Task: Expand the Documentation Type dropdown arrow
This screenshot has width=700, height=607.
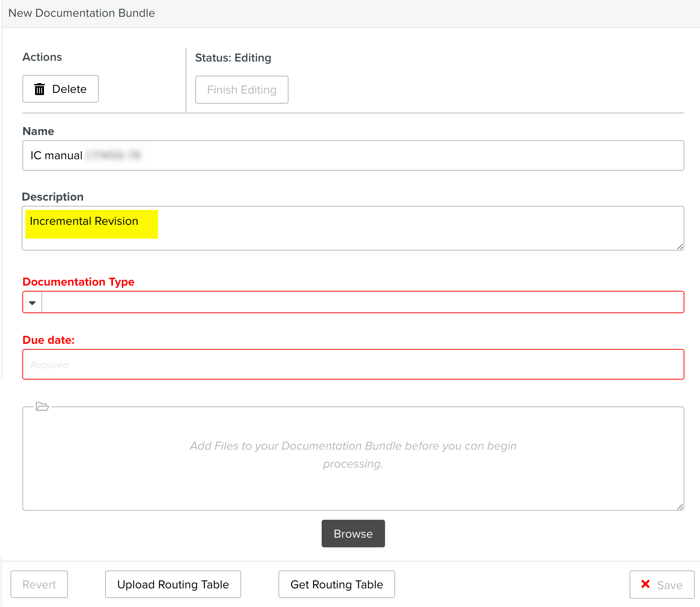Action: click(32, 302)
